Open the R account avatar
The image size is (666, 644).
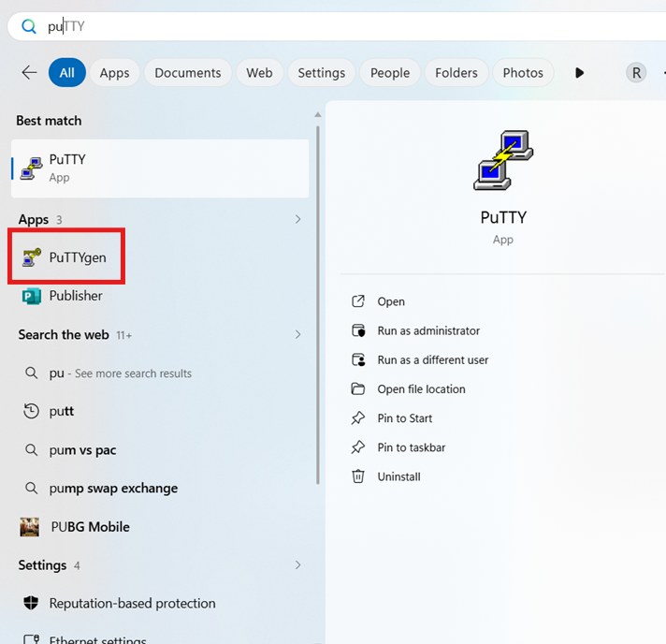(x=636, y=73)
